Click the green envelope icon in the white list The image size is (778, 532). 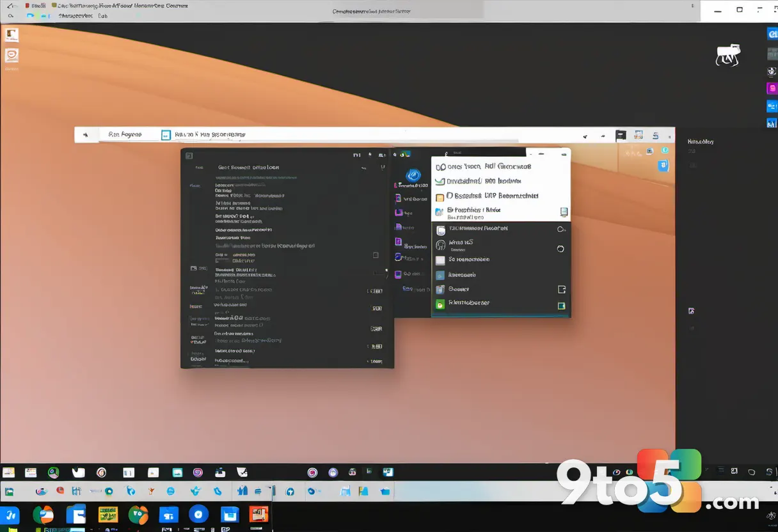tap(440, 181)
